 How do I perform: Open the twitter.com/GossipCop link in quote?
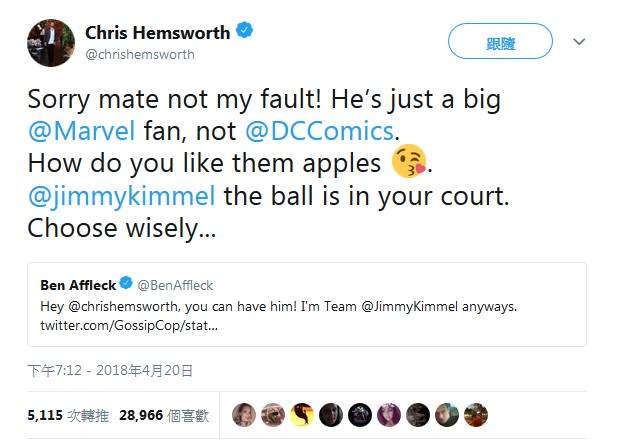(x=129, y=326)
